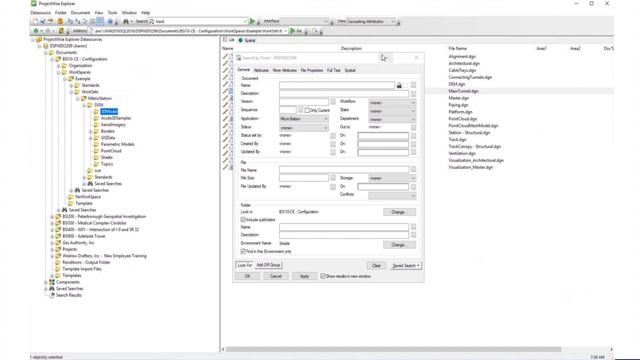Open the Saved Search dropdown button

pos(406,266)
